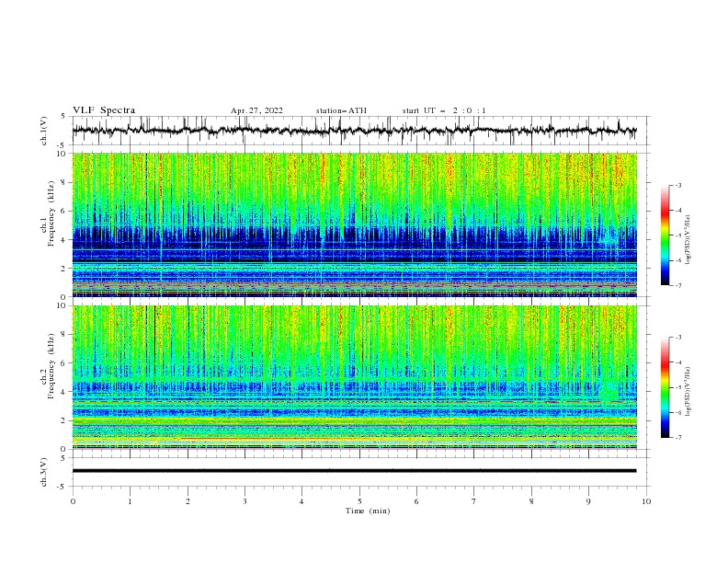The width and height of the screenshot is (728, 563).
Task: Click ch.1 frequency tick label '4'
Action: [64, 240]
